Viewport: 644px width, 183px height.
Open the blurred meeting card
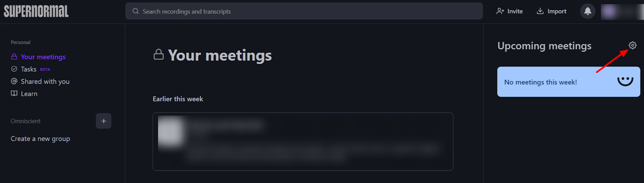tap(303, 142)
